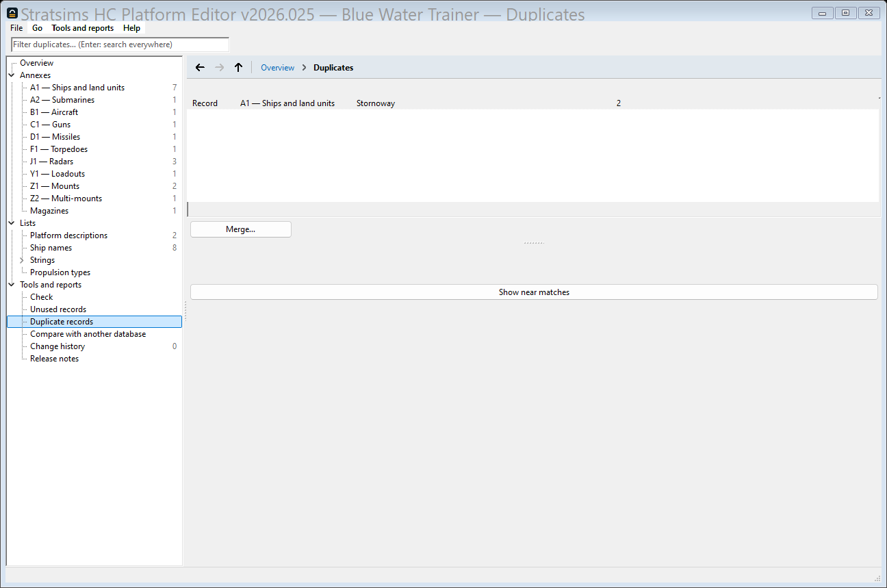Open Y1 — Loadouts annex
Viewport: 887px width, 588px height.
pos(57,174)
